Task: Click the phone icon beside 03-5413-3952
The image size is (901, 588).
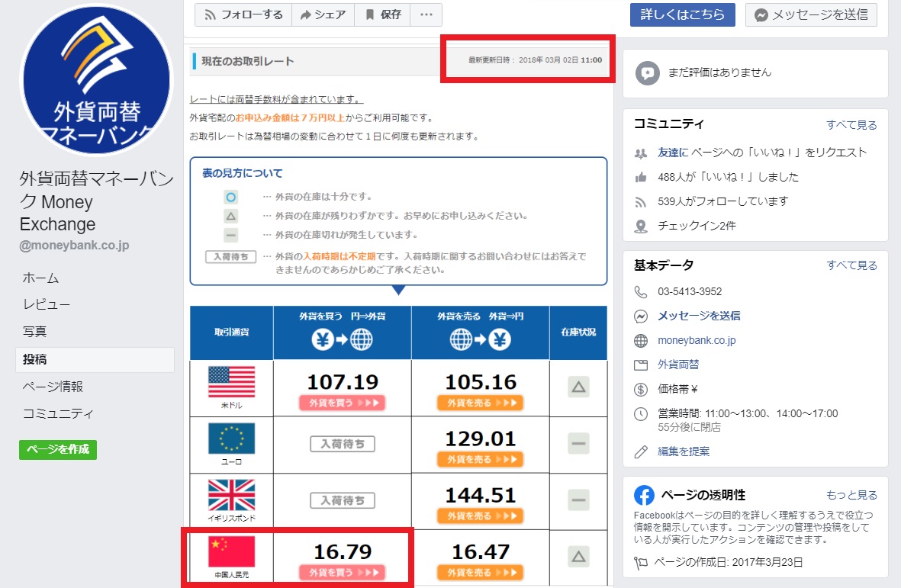Action: (x=641, y=291)
